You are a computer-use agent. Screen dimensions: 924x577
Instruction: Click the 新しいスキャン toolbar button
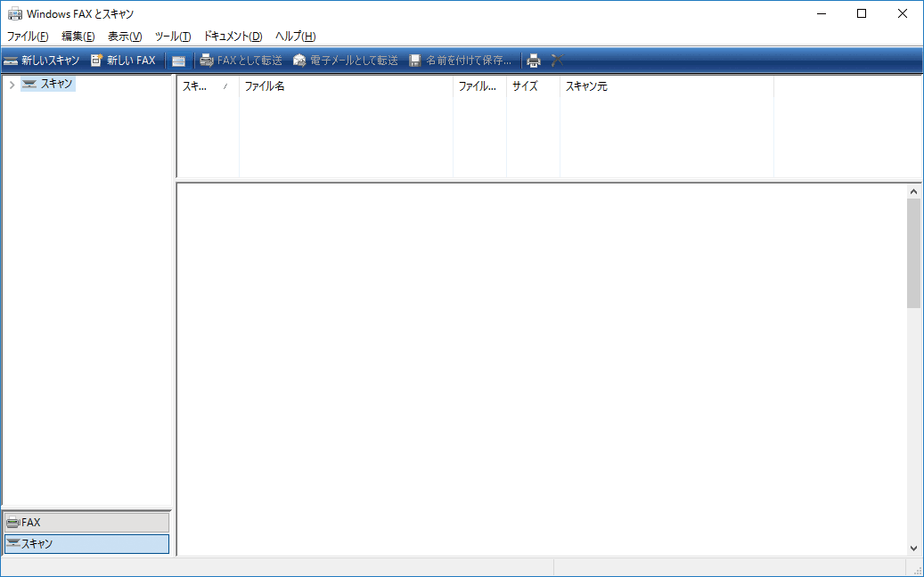coord(42,61)
